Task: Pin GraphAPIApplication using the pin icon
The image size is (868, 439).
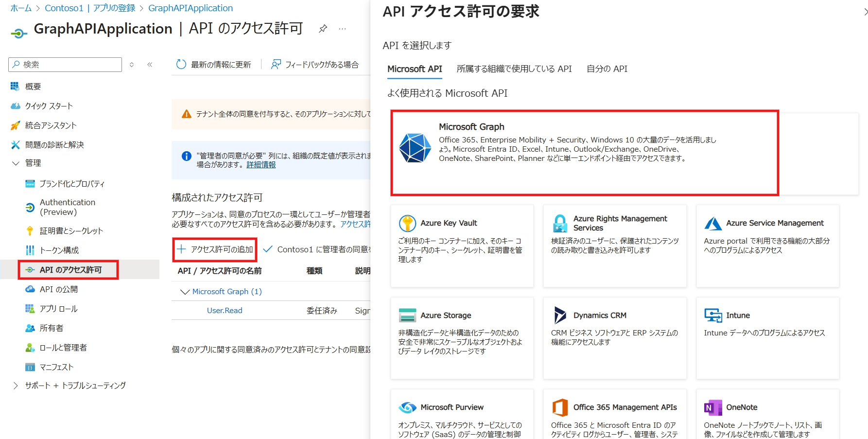Action: click(x=322, y=29)
